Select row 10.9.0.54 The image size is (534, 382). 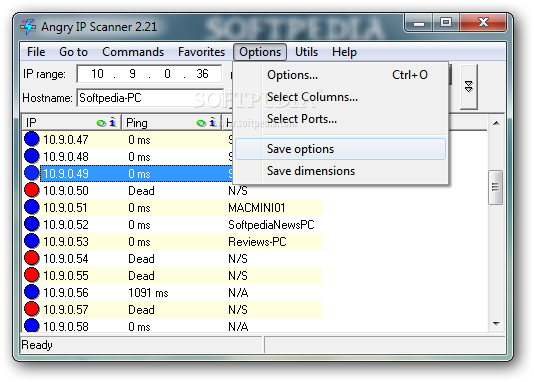coord(172,258)
